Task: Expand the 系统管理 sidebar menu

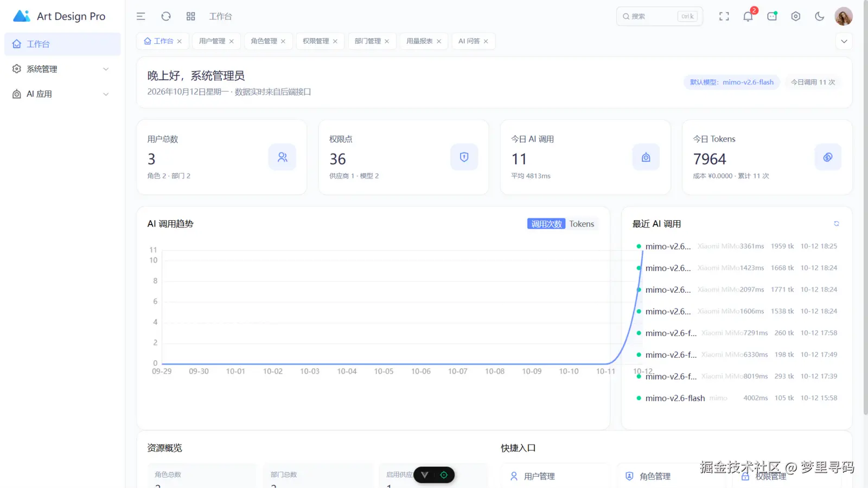Action: pos(62,69)
